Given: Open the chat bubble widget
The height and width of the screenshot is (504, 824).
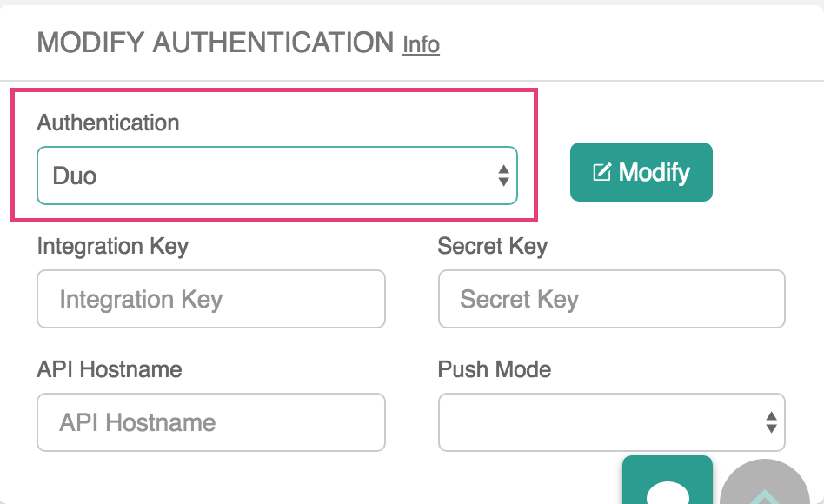Looking at the screenshot, I should point(668,486).
